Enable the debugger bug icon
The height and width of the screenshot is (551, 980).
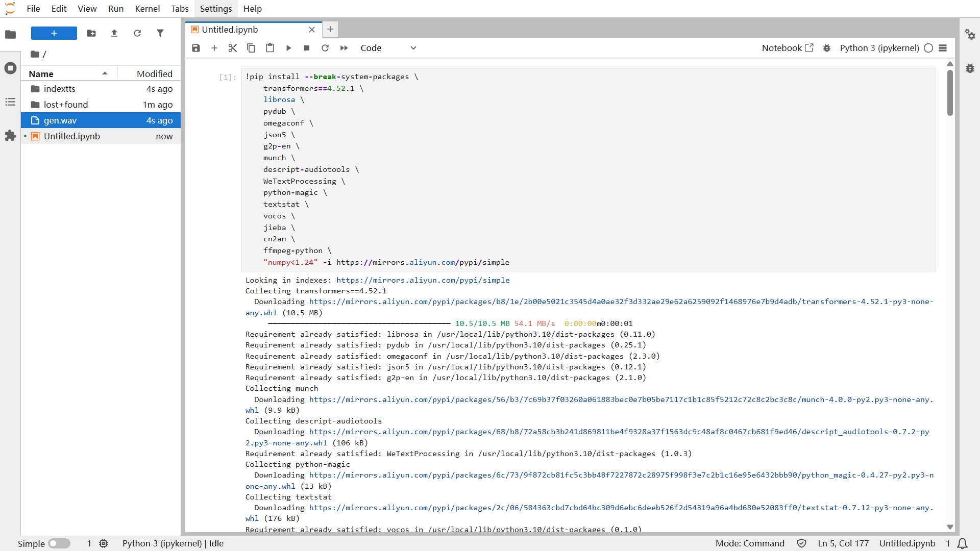[x=827, y=48]
